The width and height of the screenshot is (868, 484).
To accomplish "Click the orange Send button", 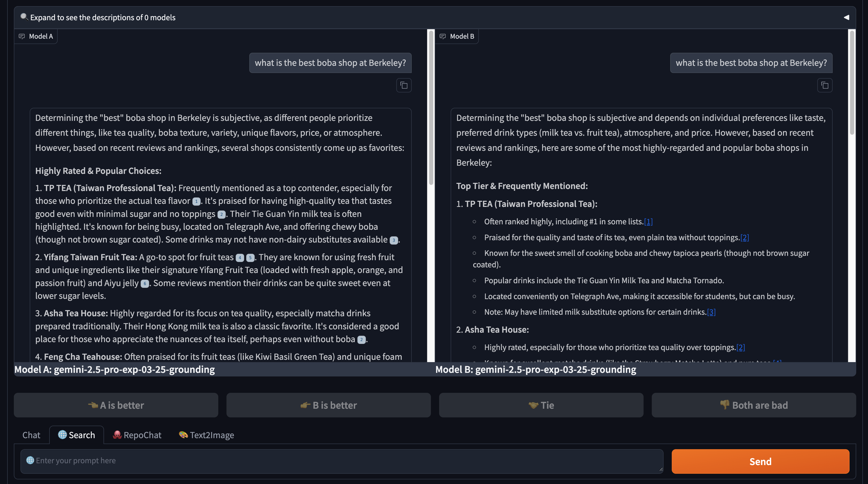I will click(760, 461).
